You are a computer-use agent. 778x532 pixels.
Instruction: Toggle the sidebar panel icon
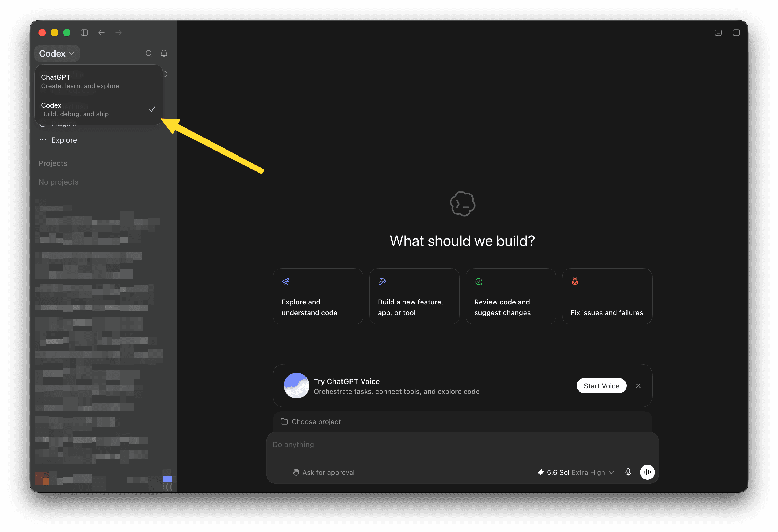[84, 33]
